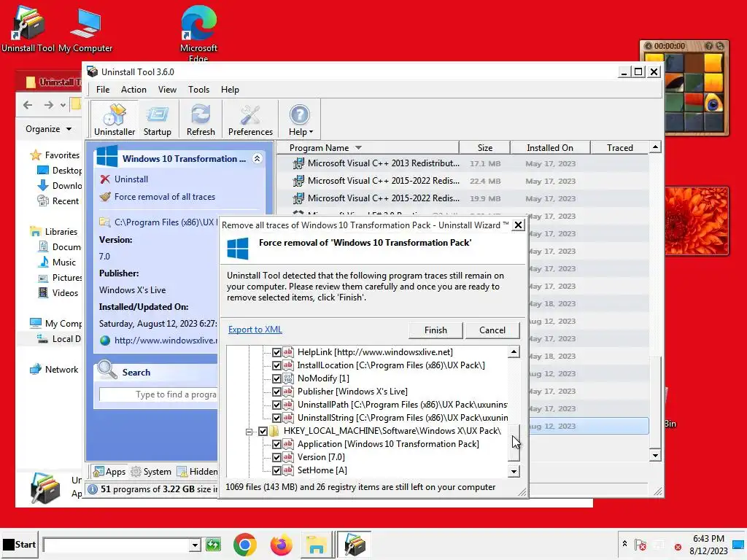747x560 pixels.
Task: Open the Action menu
Action: 133,90
